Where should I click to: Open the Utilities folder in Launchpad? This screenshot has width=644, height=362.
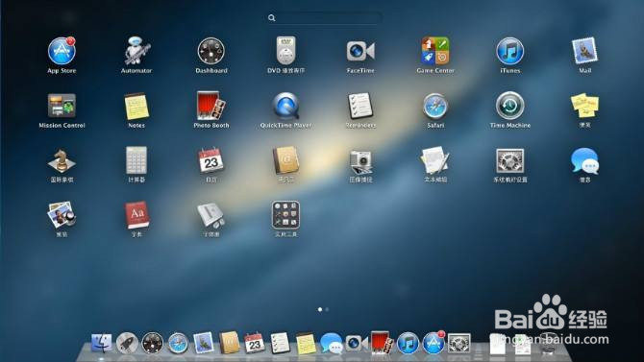(285, 214)
